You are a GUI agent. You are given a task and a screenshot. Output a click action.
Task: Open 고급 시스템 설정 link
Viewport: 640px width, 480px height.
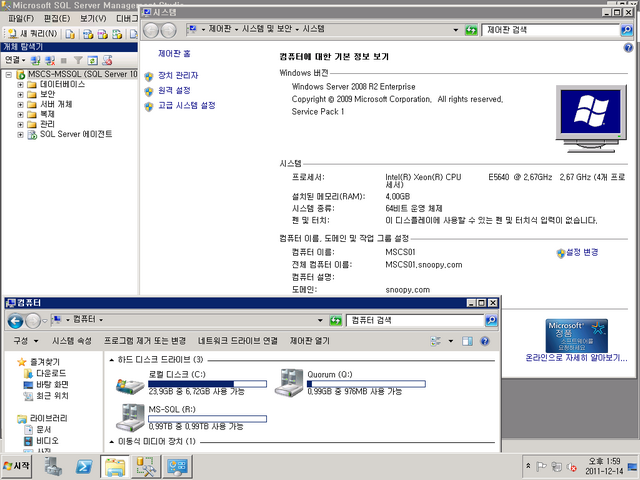[187, 106]
